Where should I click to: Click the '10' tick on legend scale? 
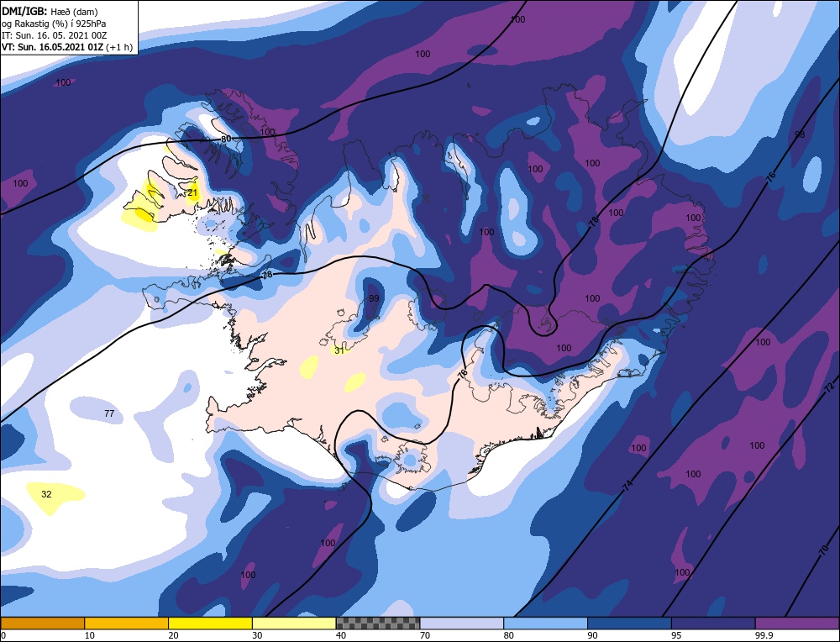click(89, 635)
